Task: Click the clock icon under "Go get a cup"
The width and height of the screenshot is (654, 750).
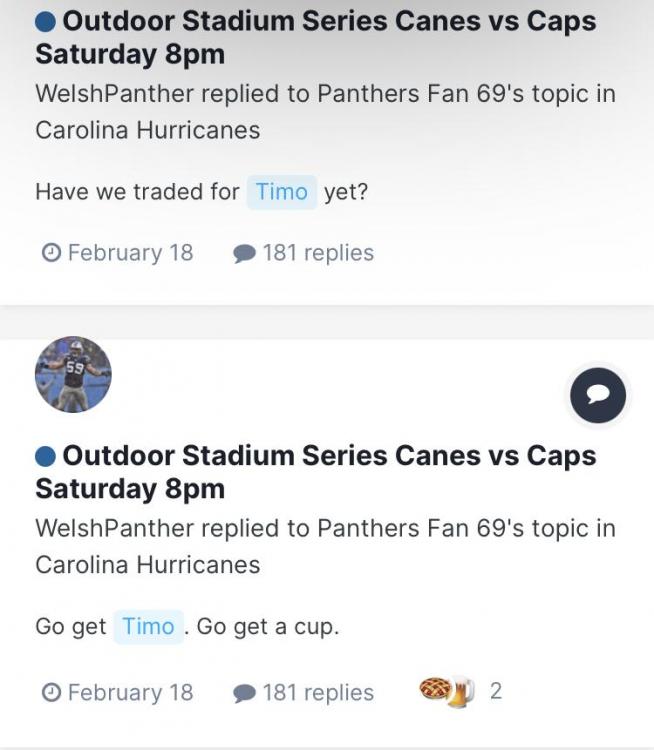Action: tap(51, 692)
